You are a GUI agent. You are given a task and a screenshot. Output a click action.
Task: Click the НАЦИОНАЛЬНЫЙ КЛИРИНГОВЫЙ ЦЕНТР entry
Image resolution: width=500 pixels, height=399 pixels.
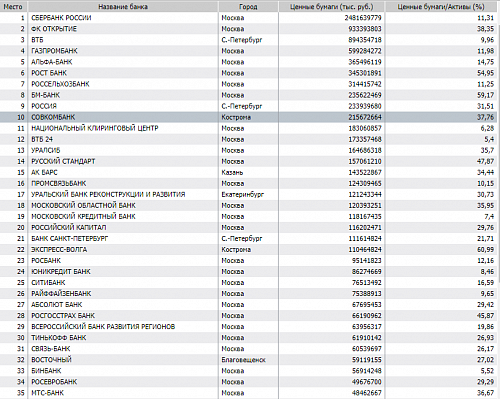(x=95, y=128)
